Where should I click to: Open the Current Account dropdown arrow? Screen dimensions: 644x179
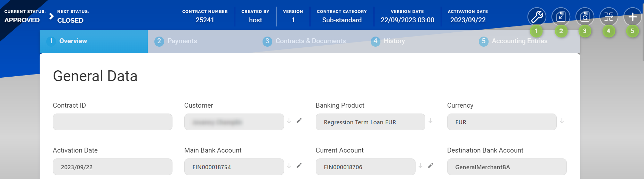(420, 166)
